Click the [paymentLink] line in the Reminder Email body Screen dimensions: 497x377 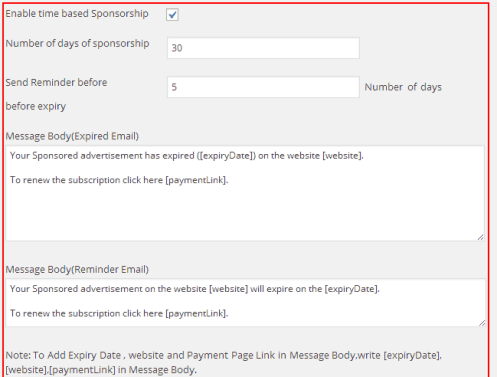[x=119, y=313]
